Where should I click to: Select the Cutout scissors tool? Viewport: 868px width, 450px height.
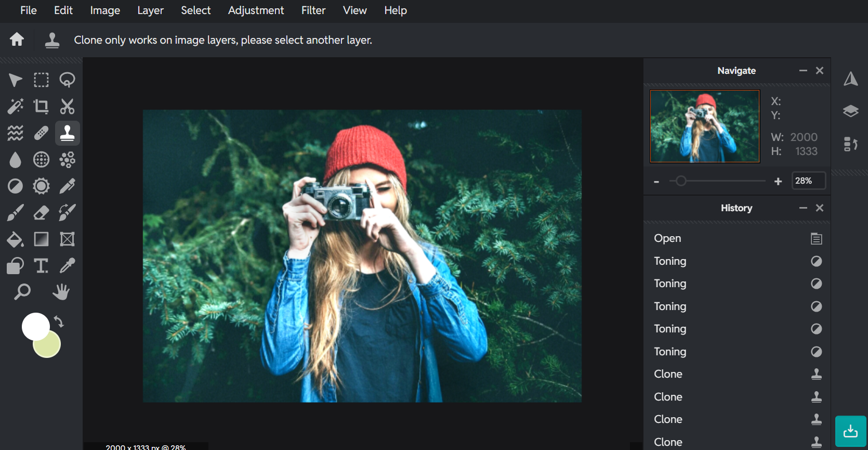[68, 107]
